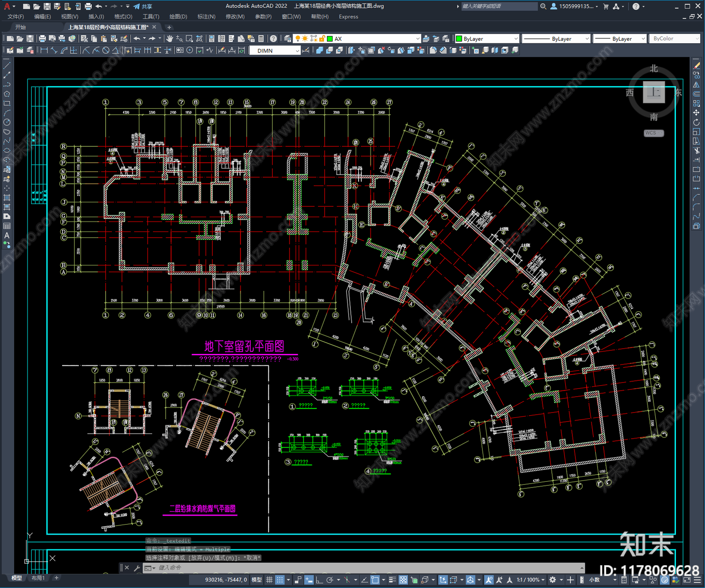Select the Hatch tool in left toolbar
Screen dimensions: 705x588
point(7,197)
